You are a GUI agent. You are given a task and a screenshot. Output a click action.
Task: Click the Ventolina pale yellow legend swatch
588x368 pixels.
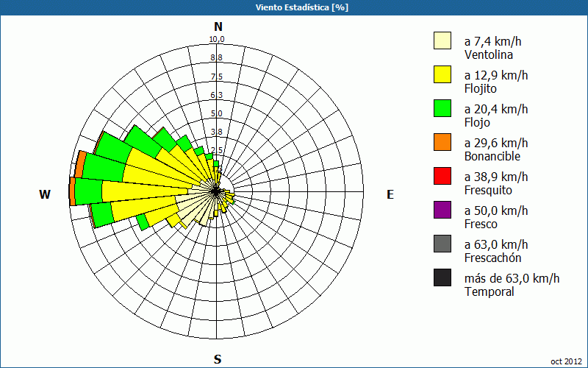442,40
